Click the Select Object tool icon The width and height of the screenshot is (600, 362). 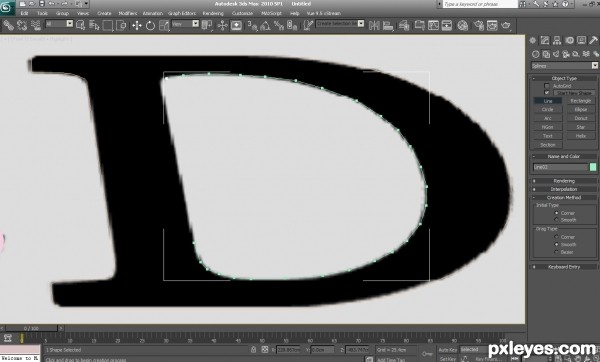(x=80, y=25)
